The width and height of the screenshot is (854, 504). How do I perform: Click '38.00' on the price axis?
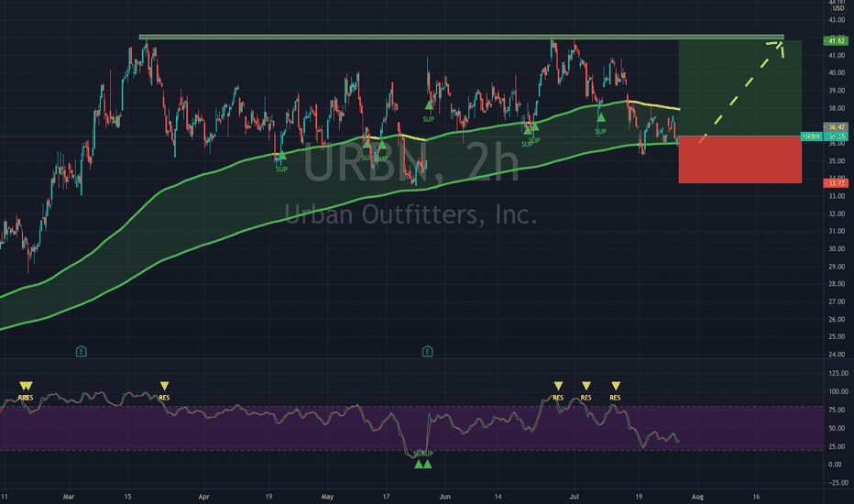point(837,108)
